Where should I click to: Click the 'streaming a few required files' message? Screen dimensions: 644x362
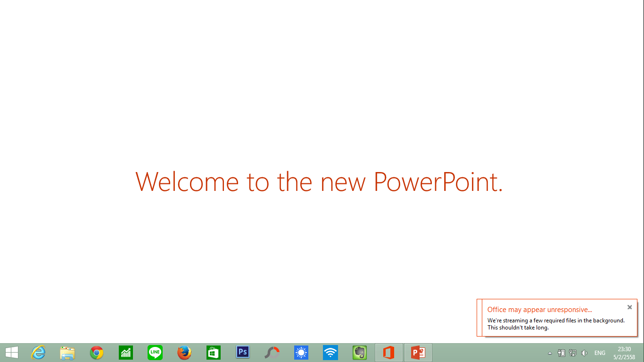[556, 324]
